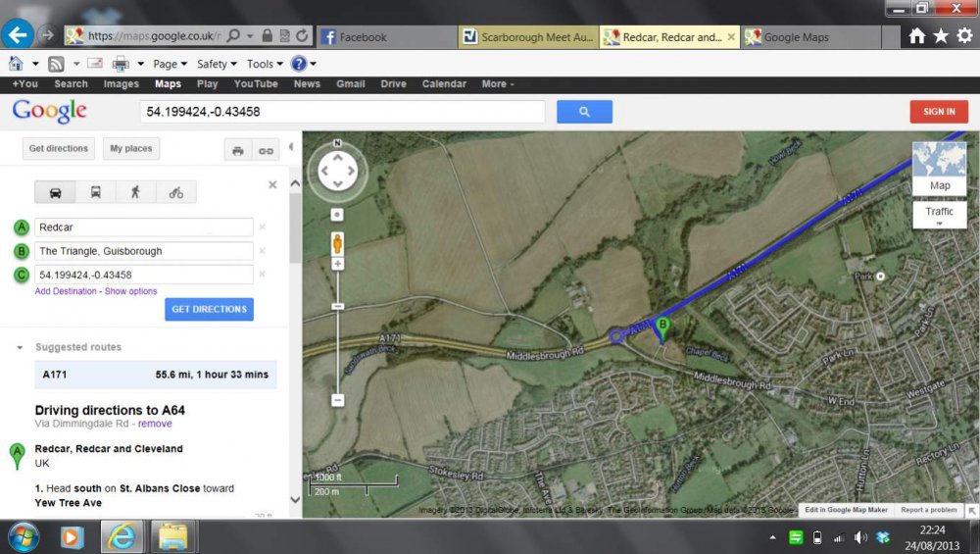Screen dimensions: 980x554
Task: Click the zoom out minus button
Action: tap(337, 400)
